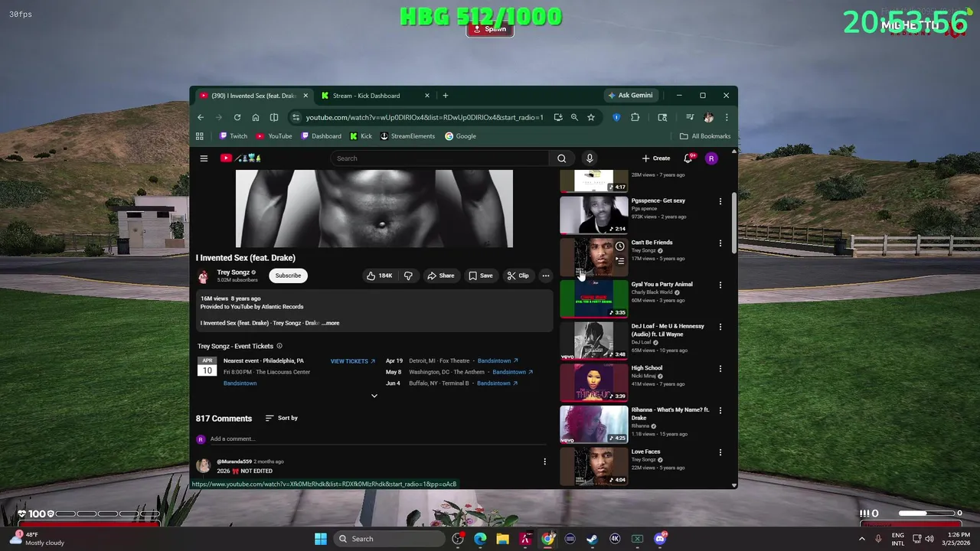Open YouTube notifications bell
Image resolution: width=980 pixels, height=551 pixels.
(x=688, y=158)
